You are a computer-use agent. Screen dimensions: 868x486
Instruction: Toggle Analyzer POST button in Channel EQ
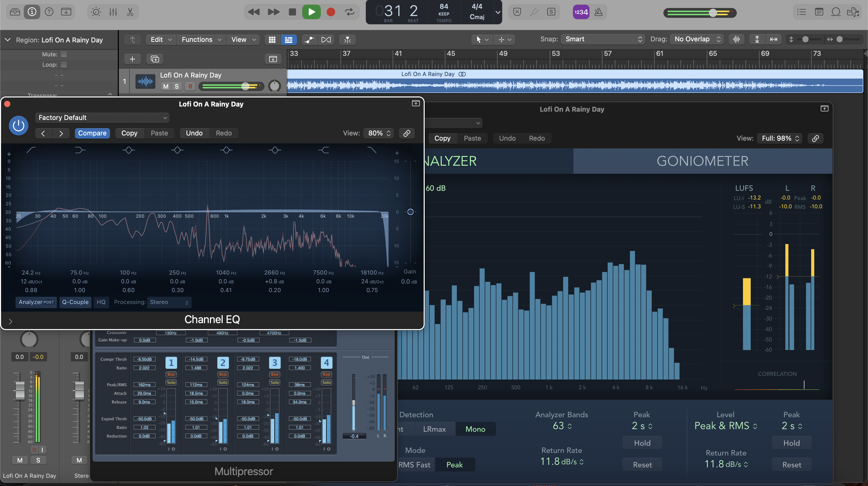(36, 302)
